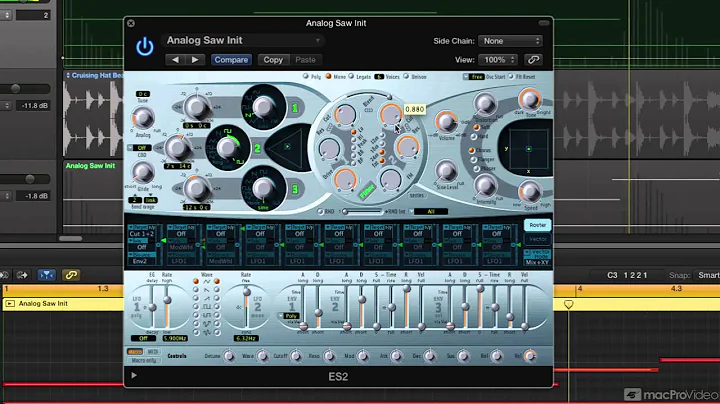Click the Tone knob
This screenshot has height=404, width=720.
coord(529,99)
